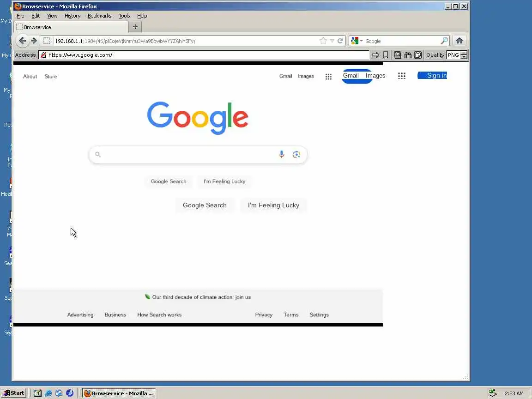The height and width of the screenshot is (399, 532).
Task: Bookmark page using the star icon
Action: (x=323, y=41)
